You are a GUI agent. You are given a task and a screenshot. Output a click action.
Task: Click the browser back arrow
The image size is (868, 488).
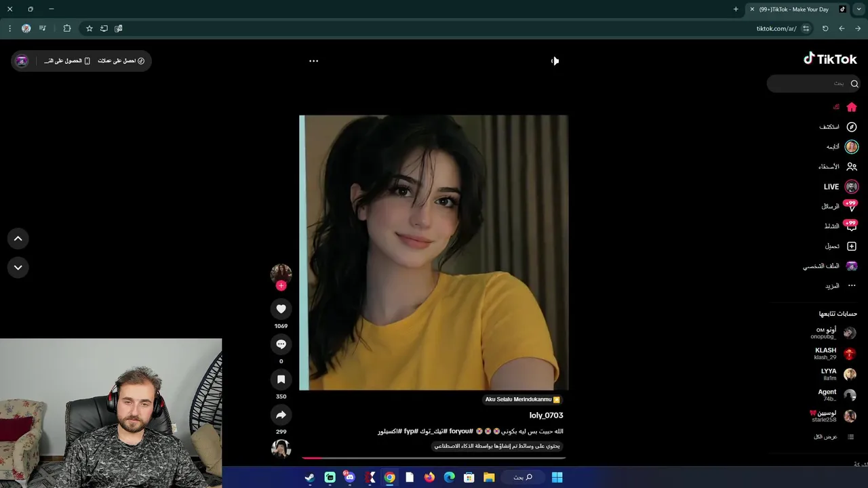(842, 28)
